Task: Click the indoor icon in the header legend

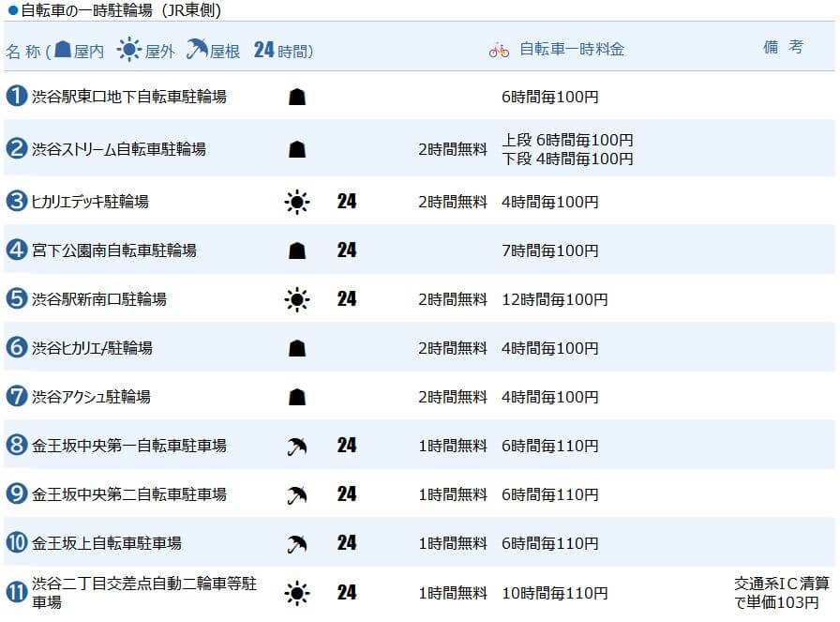Action: [x=64, y=50]
